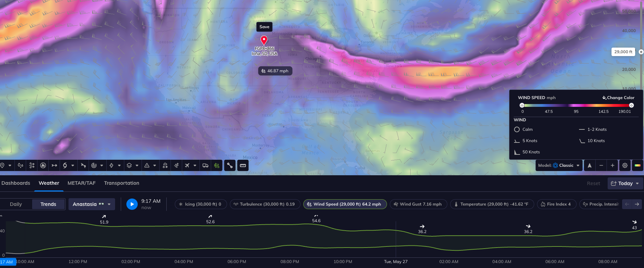This screenshot has width=644, height=268.
Task: Enable the radar layer icon
Action: (94, 165)
